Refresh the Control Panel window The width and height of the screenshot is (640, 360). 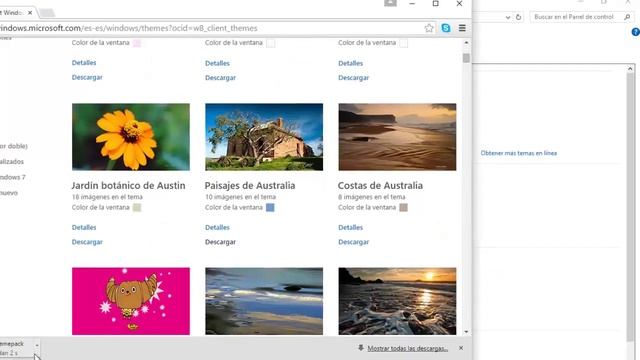point(518,17)
